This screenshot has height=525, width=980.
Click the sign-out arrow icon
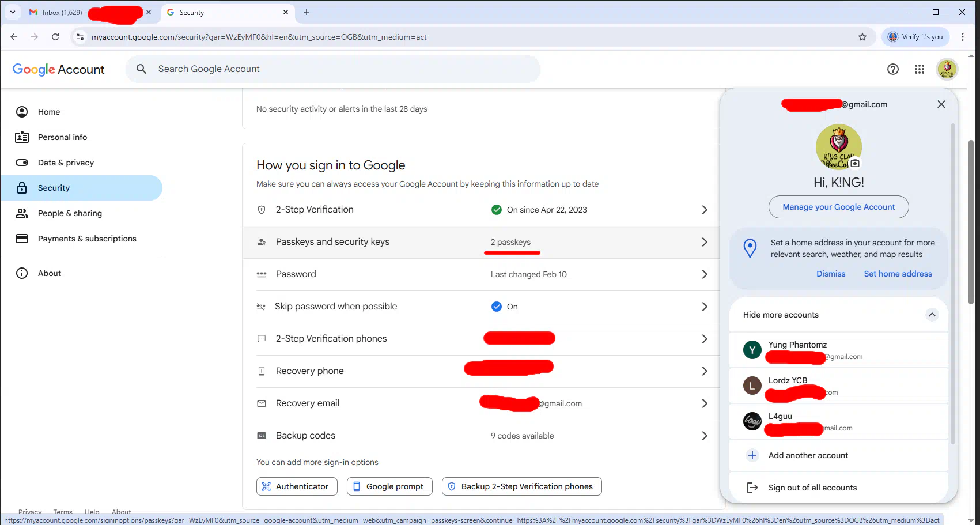(x=752, y=488)
